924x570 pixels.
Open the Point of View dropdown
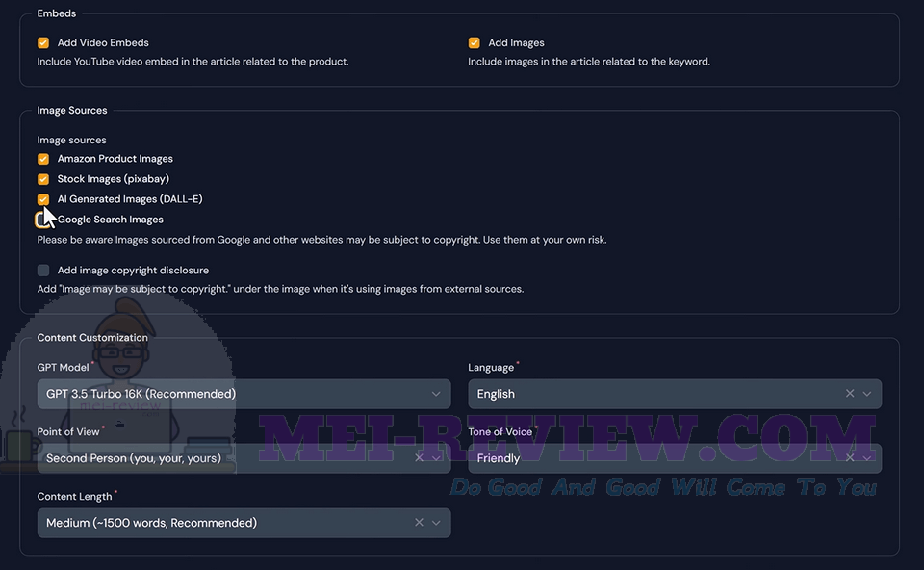point(244,458)
